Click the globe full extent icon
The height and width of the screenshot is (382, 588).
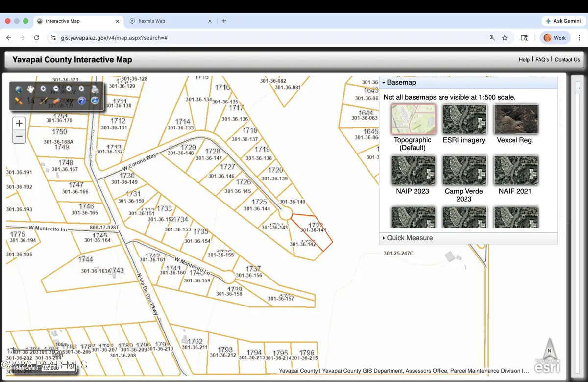coord(19,90)
